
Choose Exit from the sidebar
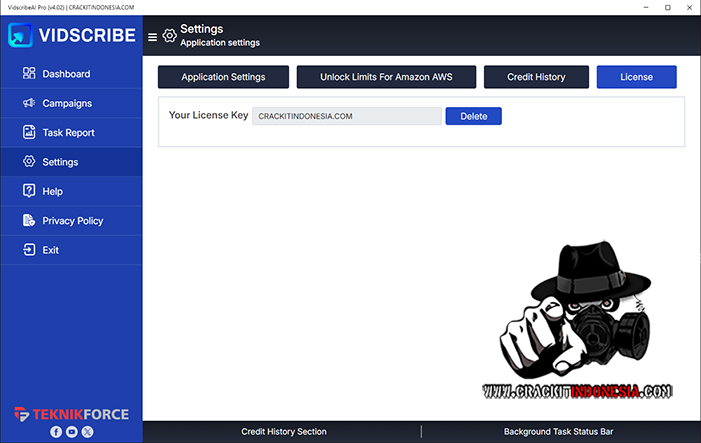72,250
